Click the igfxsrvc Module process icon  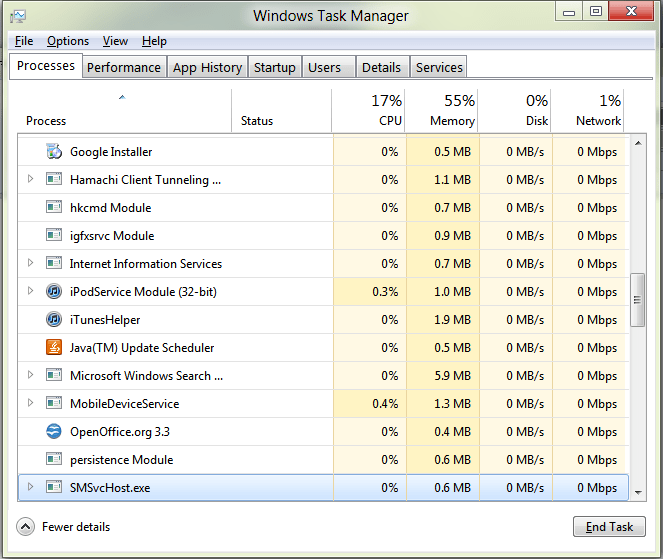pyautogui.click(x=54, y=235)
